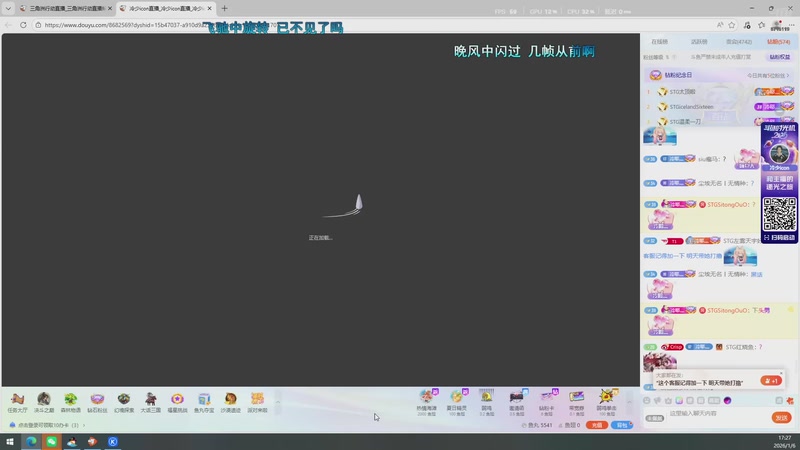Expand the left activity icon bar arrow
This screenshot has height=450, width=800.
tap(278, 402)
